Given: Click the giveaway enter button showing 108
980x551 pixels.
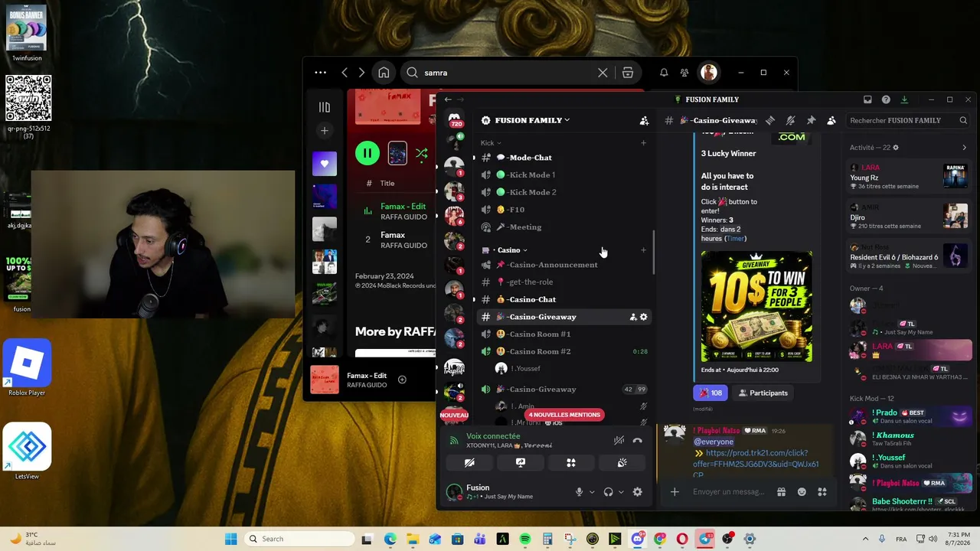Looking at the screenshot, I should pos(710,393).
